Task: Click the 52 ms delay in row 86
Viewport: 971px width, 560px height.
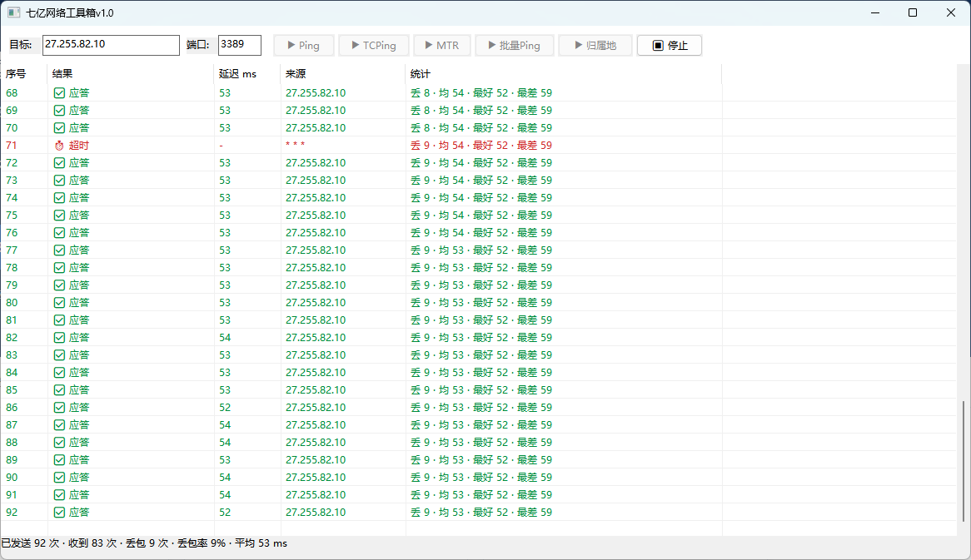Action: [x=225, y=408]
